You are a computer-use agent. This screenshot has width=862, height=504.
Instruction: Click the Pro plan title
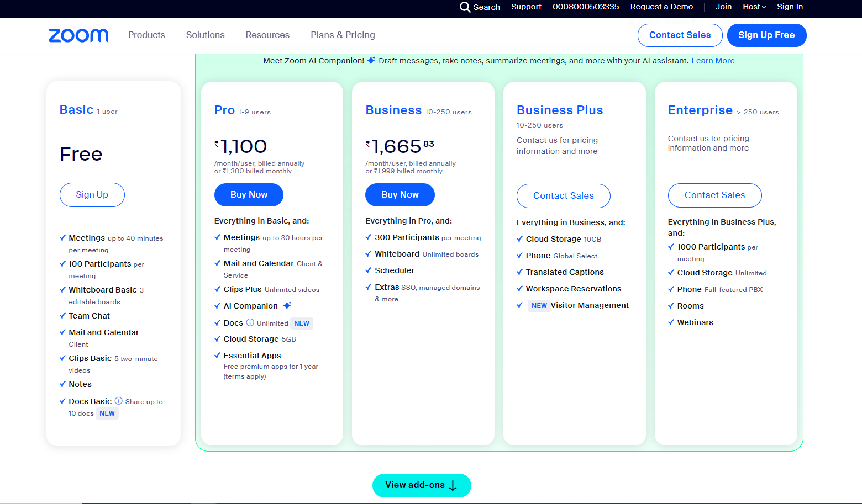[x=224, y=110]
